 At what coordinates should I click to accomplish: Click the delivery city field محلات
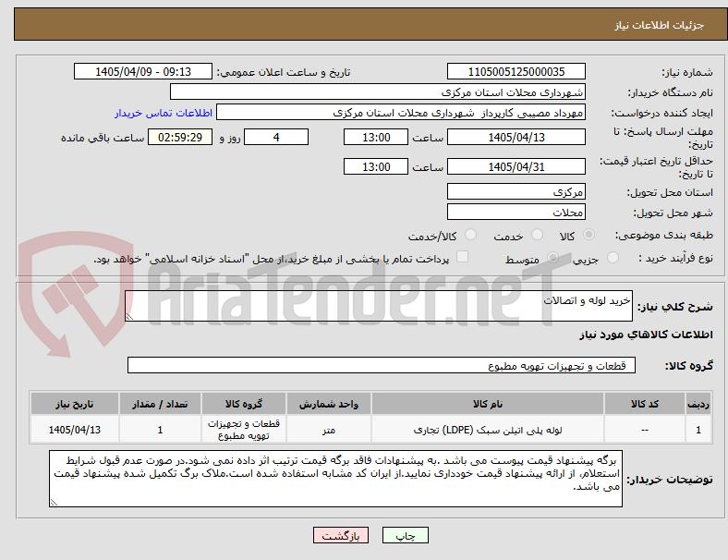point(516,212)
